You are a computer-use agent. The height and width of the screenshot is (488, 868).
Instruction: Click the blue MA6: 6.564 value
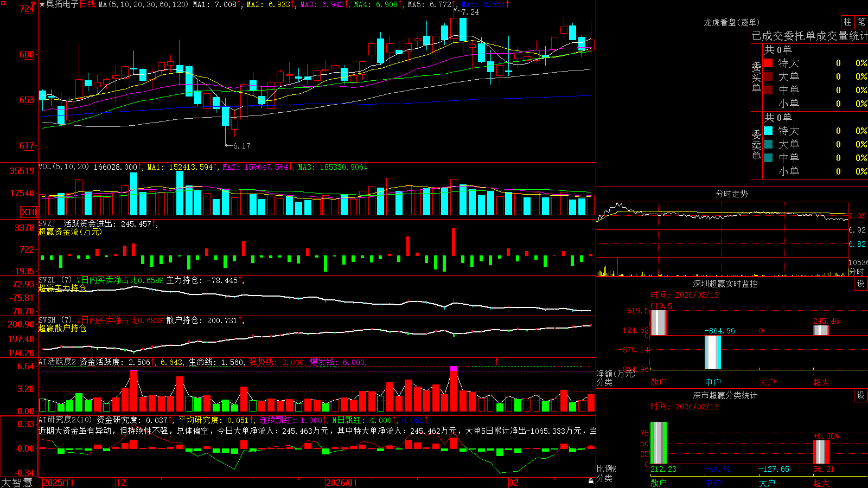click(x=485, y=4)
